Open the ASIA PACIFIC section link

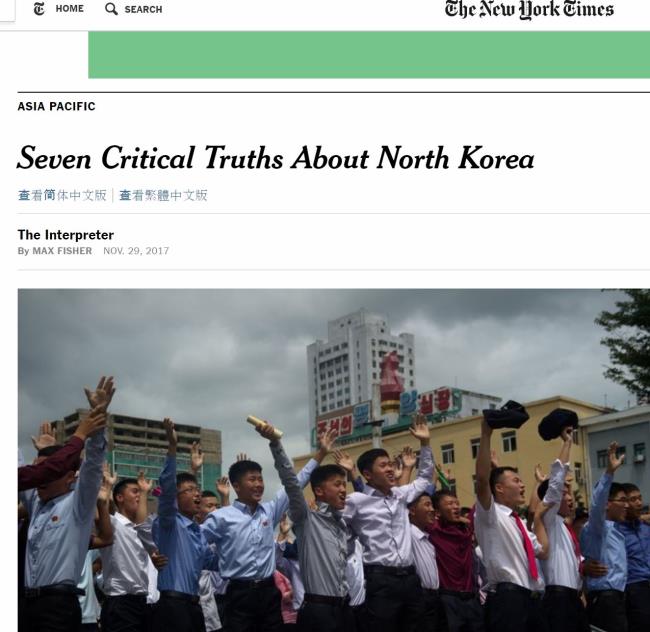[x=56, y=107]
